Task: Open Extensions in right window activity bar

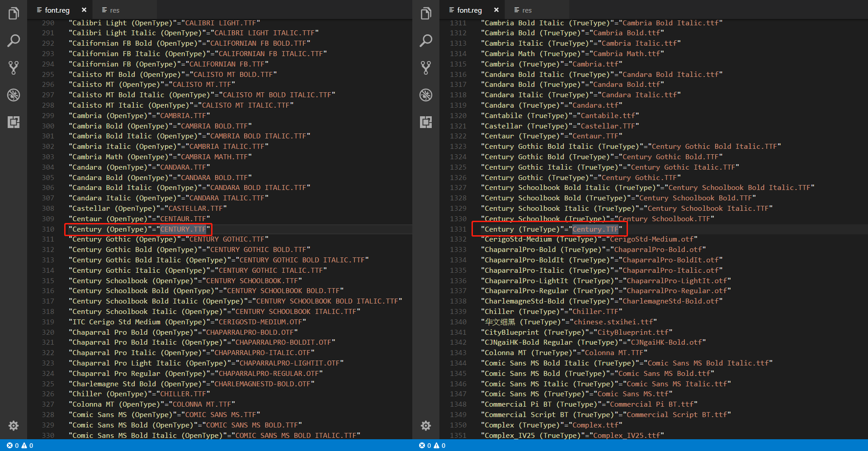Action: [x=426, y=122]
